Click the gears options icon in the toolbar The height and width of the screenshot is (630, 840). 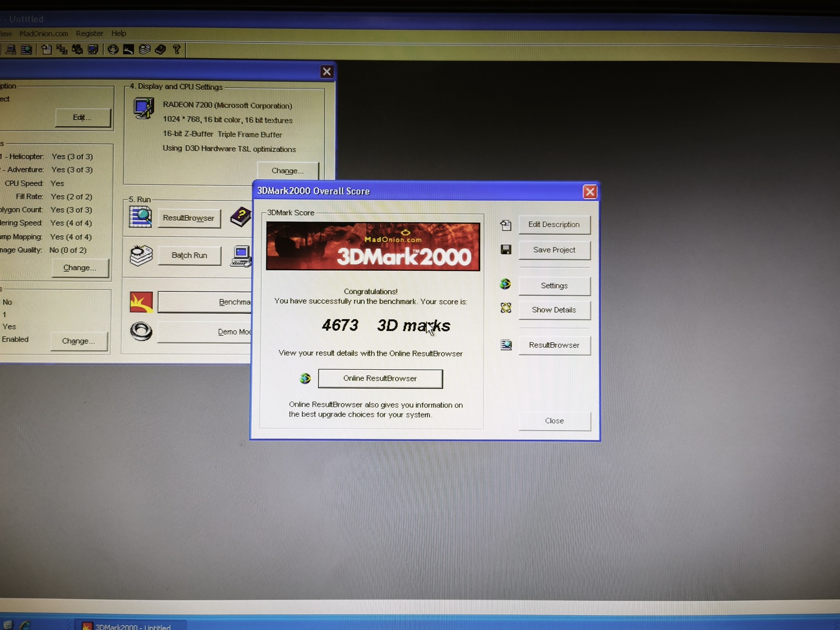pos(77,49)
